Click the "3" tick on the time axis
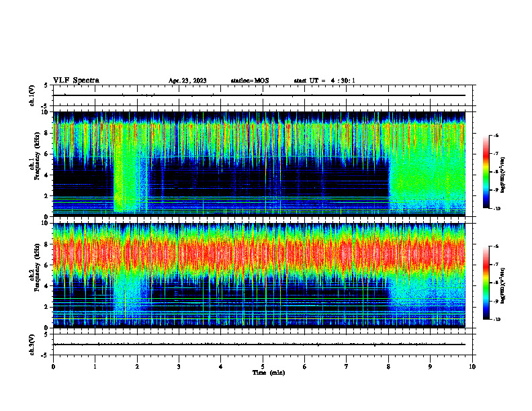 pyautogui.click(x=179, y=367)
